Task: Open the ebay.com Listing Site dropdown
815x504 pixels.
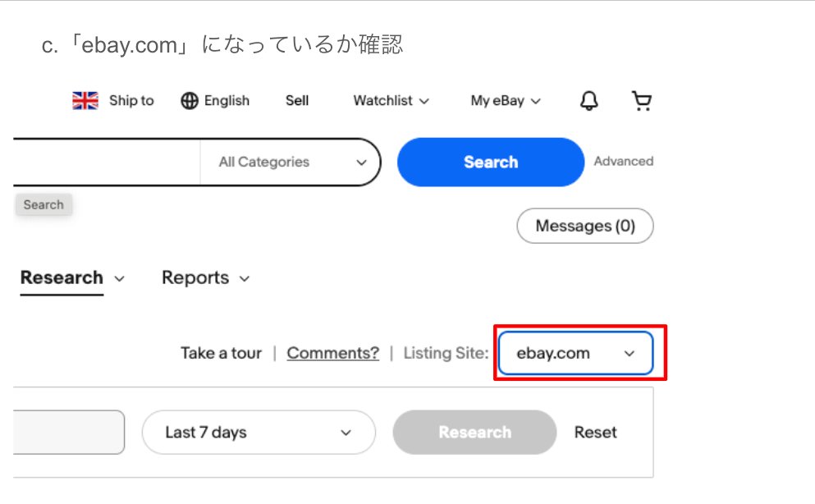Action: coord(575,353)
